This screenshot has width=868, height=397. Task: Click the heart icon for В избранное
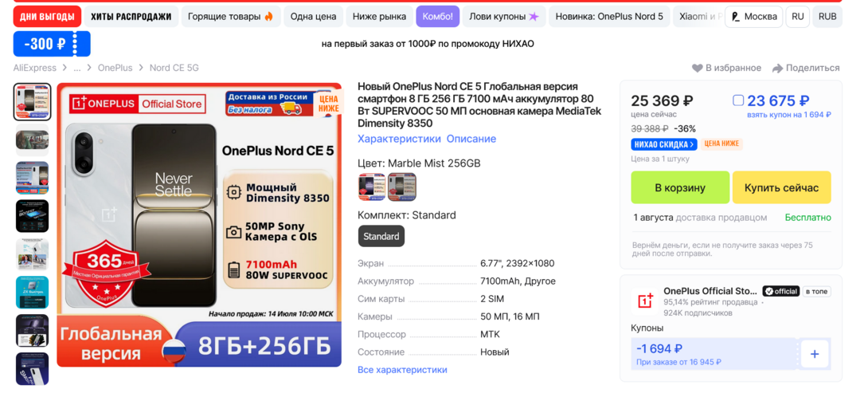pos(697,69)
